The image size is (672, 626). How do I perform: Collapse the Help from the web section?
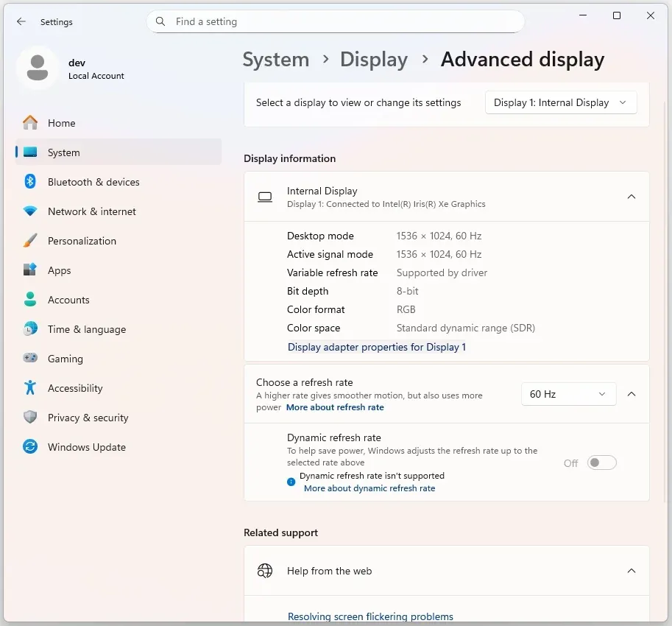pos(631,571)
